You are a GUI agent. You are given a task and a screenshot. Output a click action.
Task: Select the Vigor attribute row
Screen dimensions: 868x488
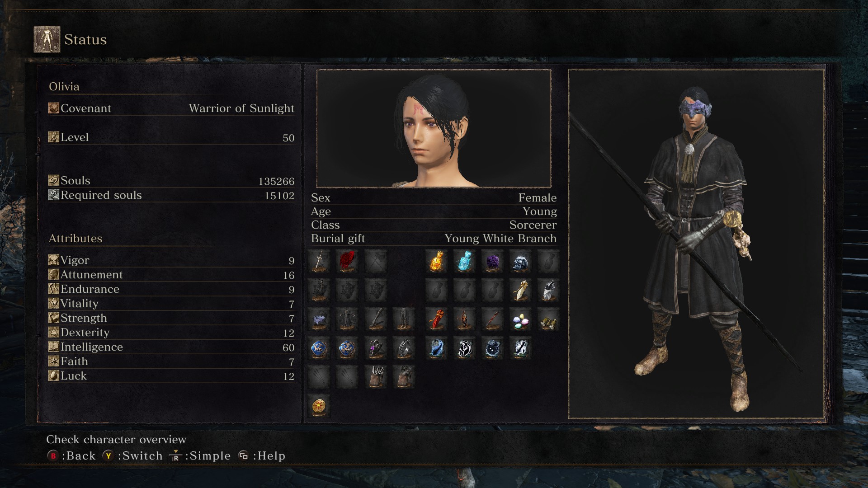pyautogui.click(x=171, y=260)
